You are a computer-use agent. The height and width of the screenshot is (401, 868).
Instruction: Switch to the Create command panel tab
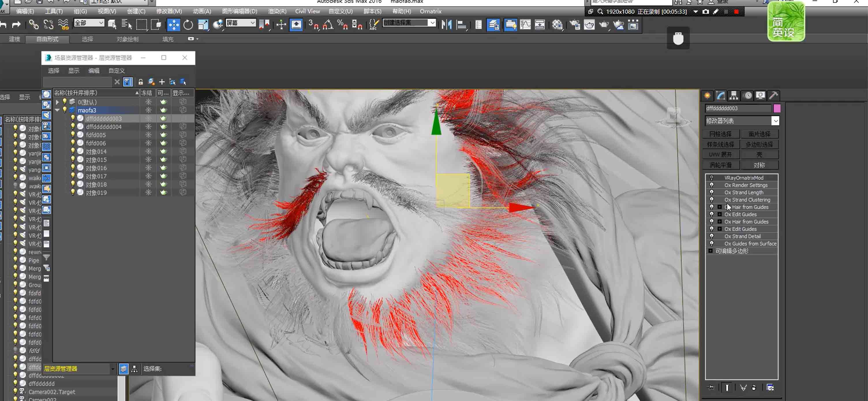707,95
